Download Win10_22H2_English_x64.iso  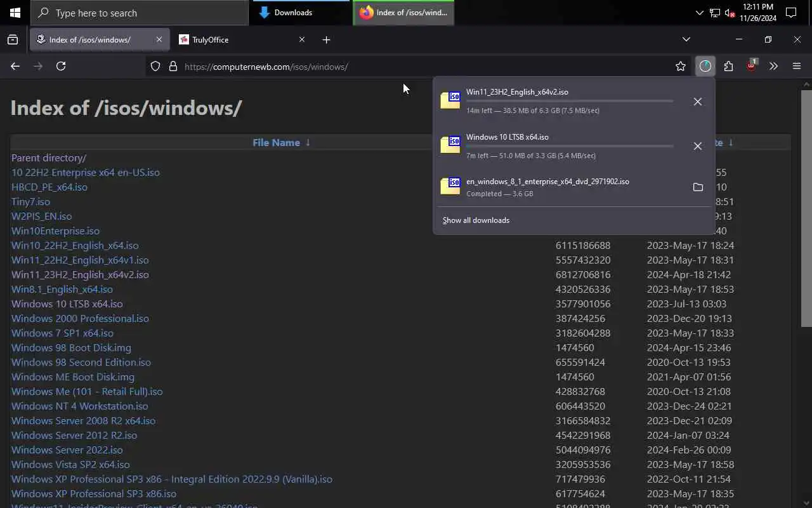click(75, 245)
